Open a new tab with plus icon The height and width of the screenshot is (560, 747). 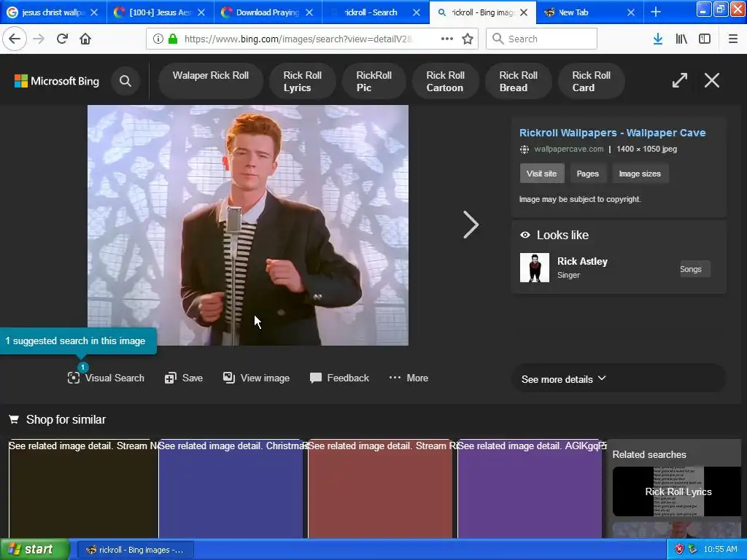tap(656, 12)
